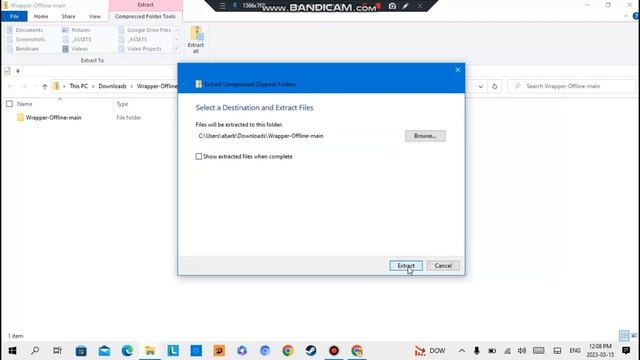Click microphone icon in system tray
Viewport: 640px width, 360px height.
(x=476, y=351)
